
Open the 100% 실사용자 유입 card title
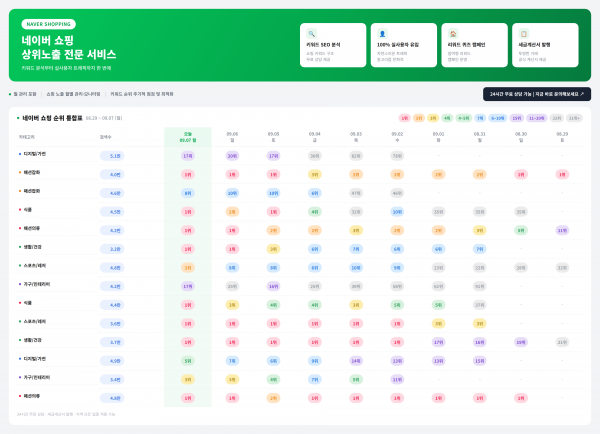click(x=398, y=45)
